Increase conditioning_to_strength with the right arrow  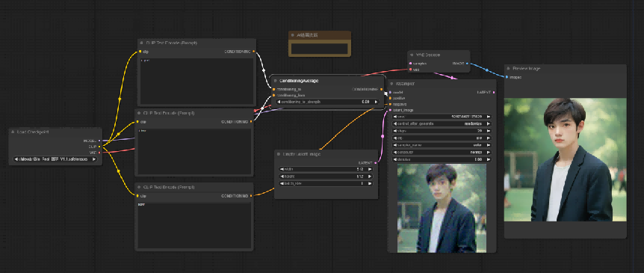pos(376,102)
